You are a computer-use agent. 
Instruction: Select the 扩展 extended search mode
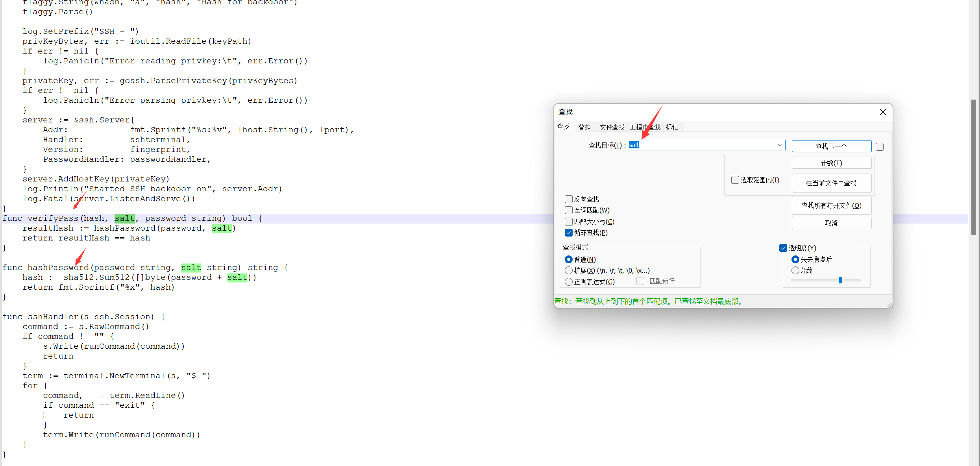click(569, 270)
